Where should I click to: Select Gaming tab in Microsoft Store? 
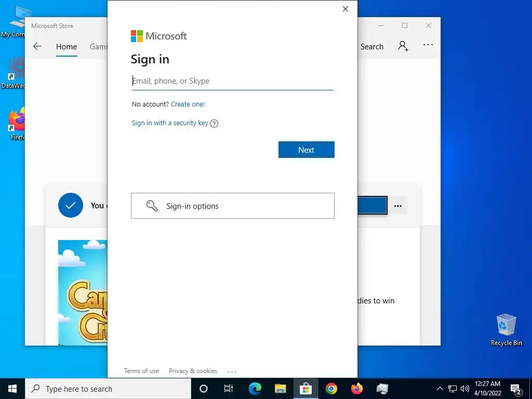98,46
